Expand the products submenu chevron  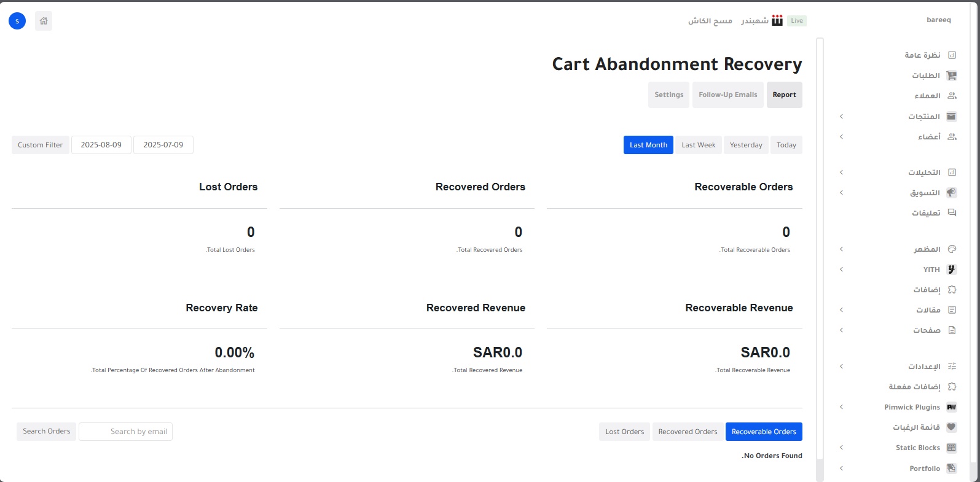(x=841, y=117)
